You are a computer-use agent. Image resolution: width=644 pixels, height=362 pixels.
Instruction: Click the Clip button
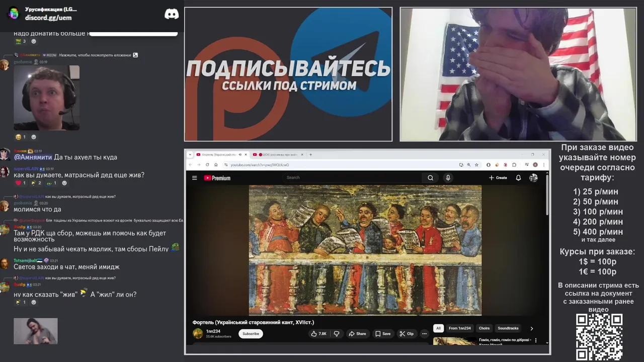click(407, 333)
